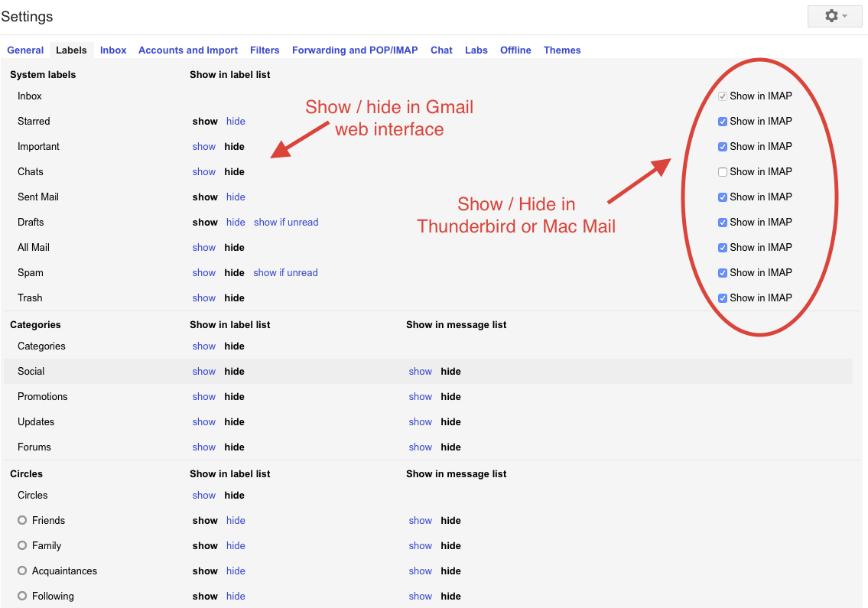Disable Show in IMAP for Trash

click(x=723, y=298)
